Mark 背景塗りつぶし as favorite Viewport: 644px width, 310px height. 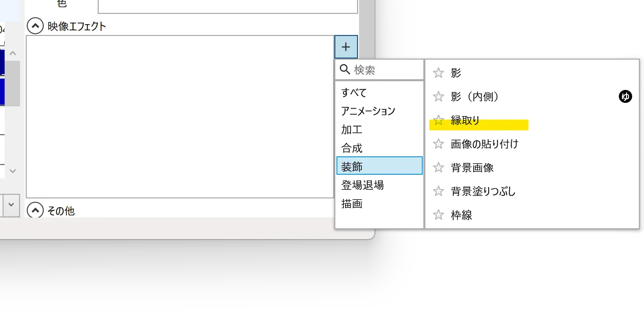point(438,191)
